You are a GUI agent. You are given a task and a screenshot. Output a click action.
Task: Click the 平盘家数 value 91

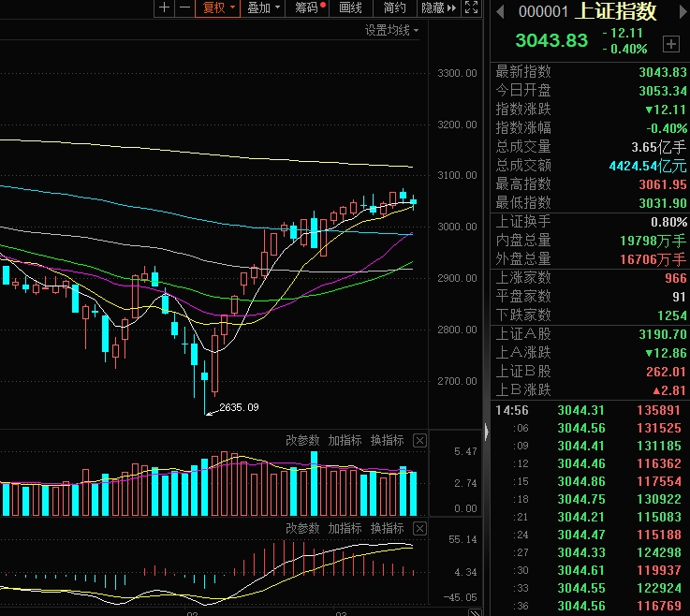click(680, 297)
